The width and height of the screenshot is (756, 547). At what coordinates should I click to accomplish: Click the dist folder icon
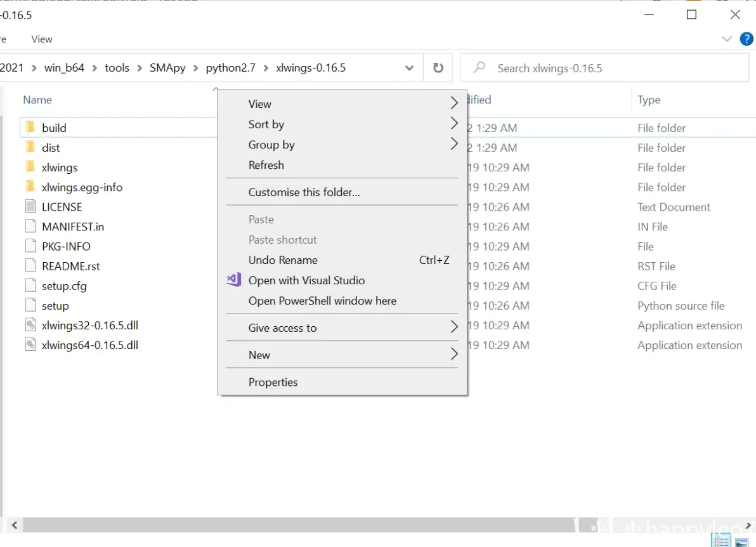(30, 147)
